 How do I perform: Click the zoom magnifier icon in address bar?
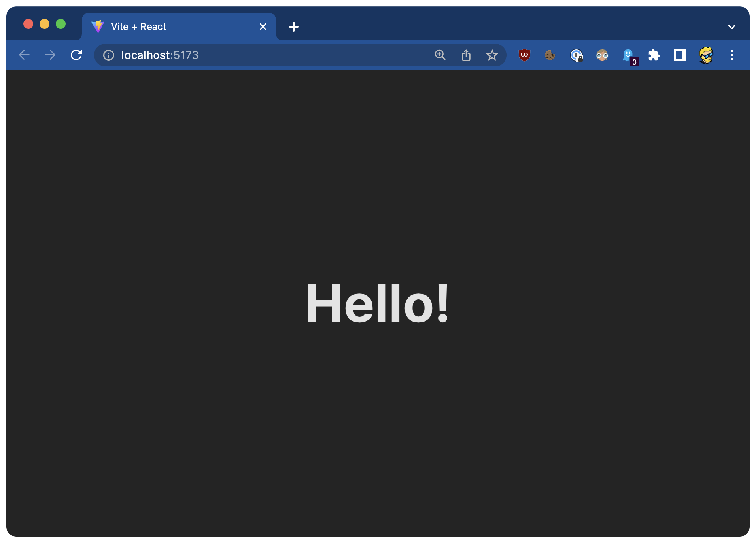click(440, 55)
